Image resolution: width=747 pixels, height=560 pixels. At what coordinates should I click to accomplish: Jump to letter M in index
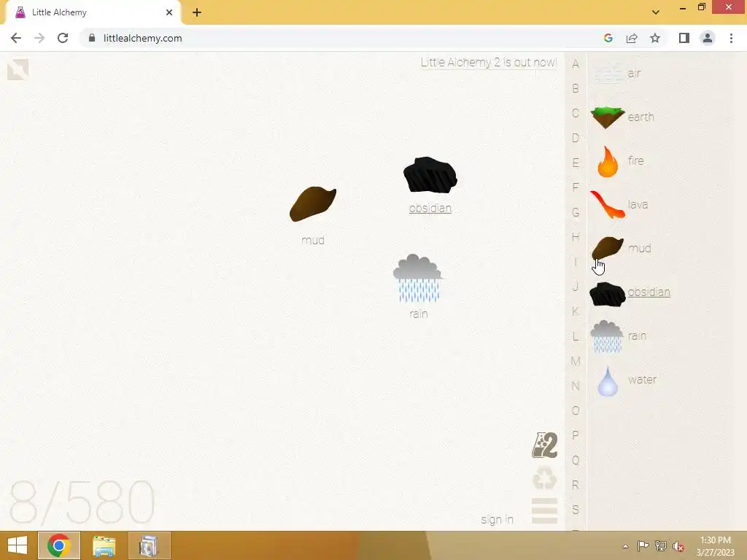[576, 362]
